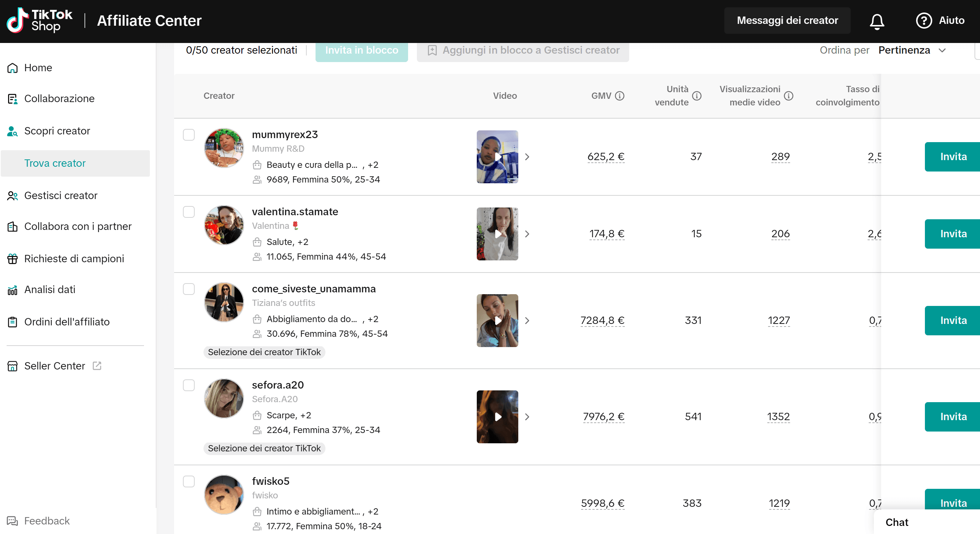Open Richieste di campioni menu
The image size is (980, 534).
click(74, 259)
